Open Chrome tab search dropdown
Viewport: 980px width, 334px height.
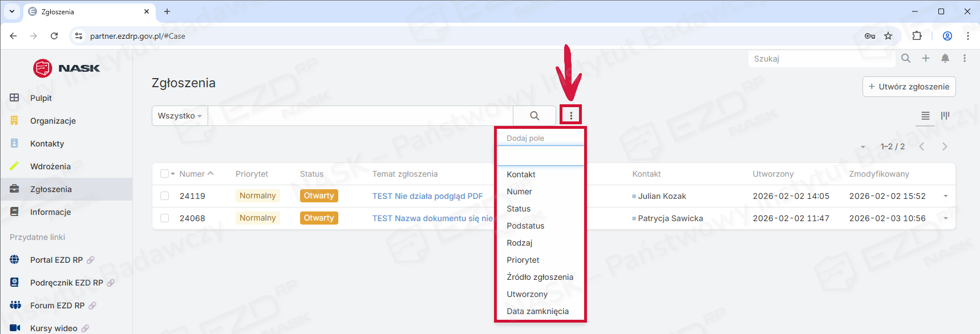pyautogui.click(x=11, y=11)
